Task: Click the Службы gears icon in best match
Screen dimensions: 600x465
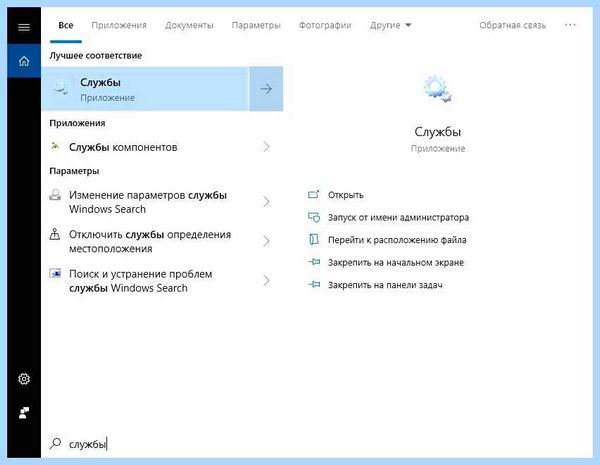Action: 61,88
